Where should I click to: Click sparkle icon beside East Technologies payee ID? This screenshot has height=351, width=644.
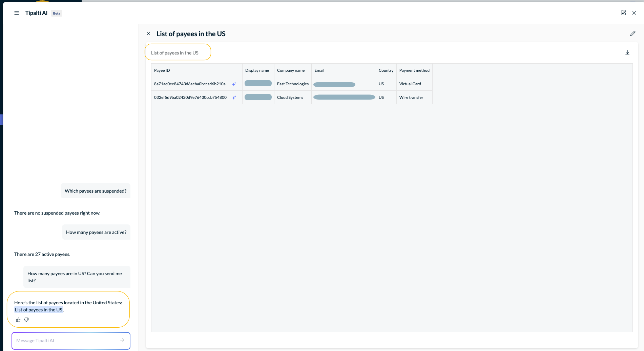(234, 84)
